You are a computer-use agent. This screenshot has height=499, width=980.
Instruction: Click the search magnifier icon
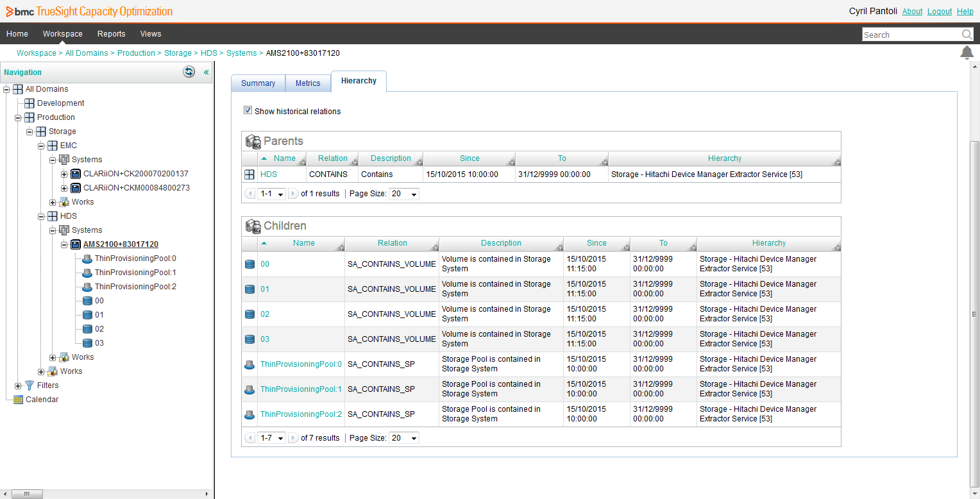[967, 35]
